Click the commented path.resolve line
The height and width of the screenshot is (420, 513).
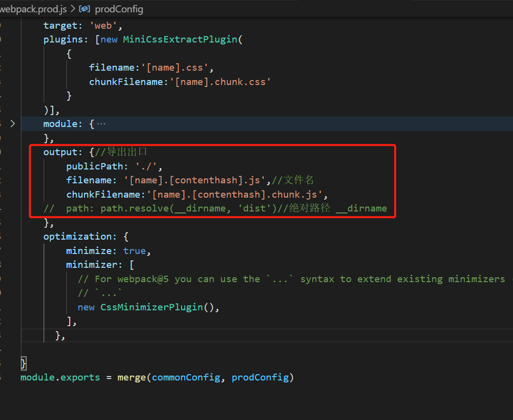(215, 209)
